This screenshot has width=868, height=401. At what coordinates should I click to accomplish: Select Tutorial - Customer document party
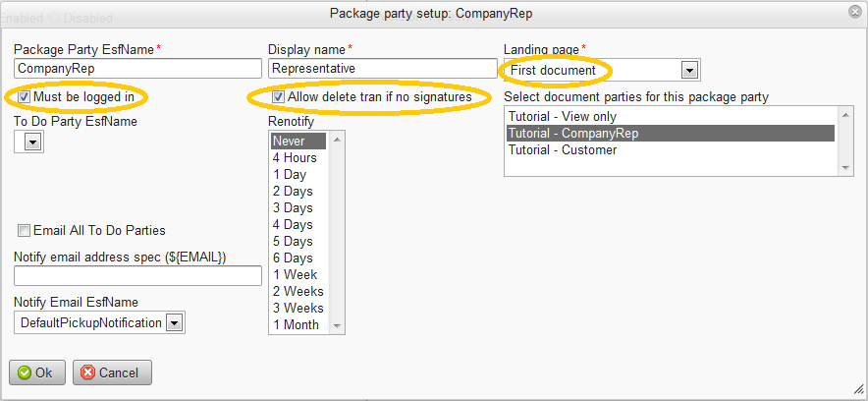[x=563, y=150]
